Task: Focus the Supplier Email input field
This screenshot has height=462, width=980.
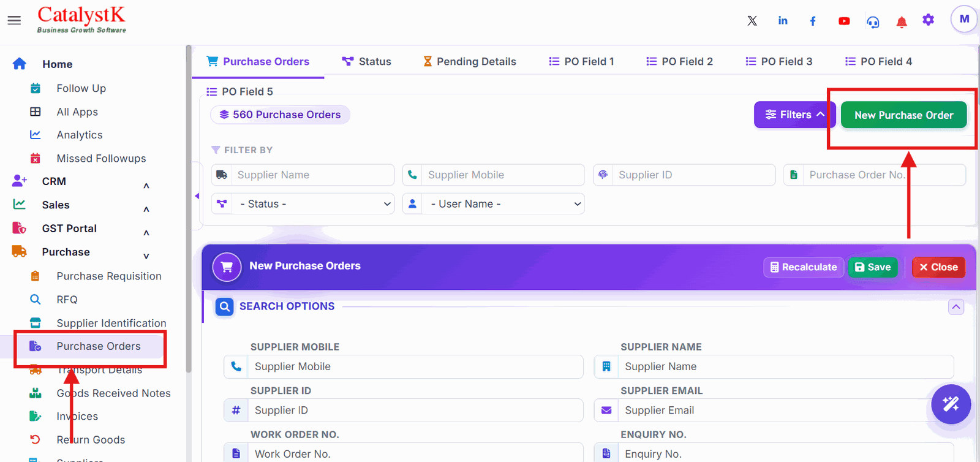Action: coord(774,411)
